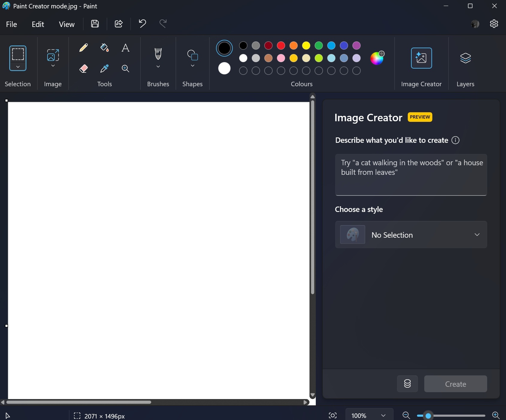Open the zoom percentage dropdown
This screenshot has width=506, height=420.
(369, 416)
